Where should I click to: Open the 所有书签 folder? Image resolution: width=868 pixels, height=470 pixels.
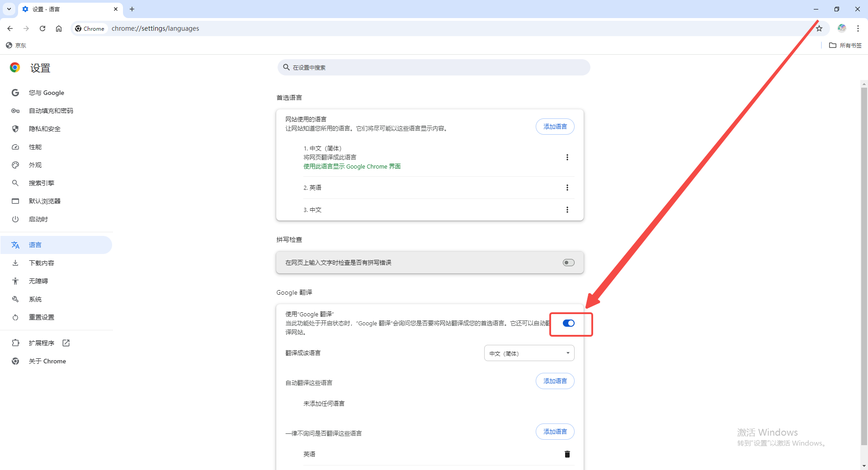[845, 45]
